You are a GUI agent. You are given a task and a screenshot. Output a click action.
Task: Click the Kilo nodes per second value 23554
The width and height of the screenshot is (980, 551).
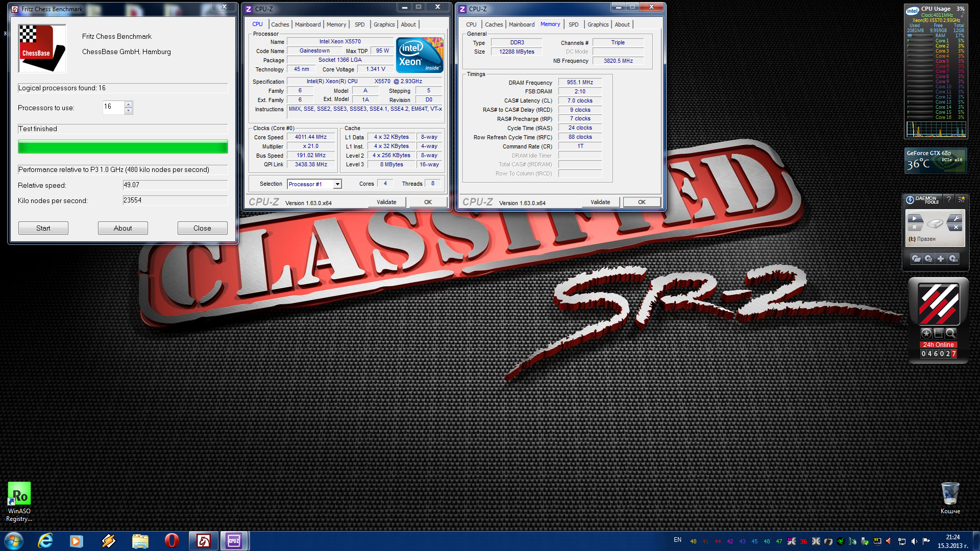pos(175,201)
